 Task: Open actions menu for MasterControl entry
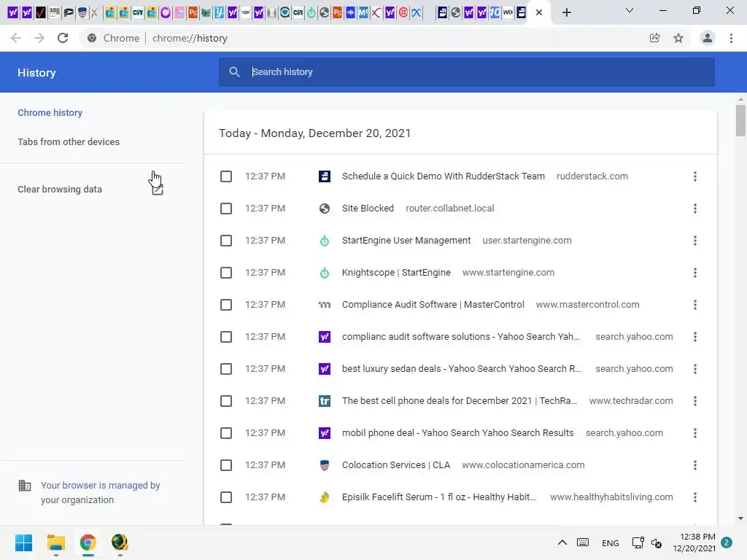(x=695, y=305)
